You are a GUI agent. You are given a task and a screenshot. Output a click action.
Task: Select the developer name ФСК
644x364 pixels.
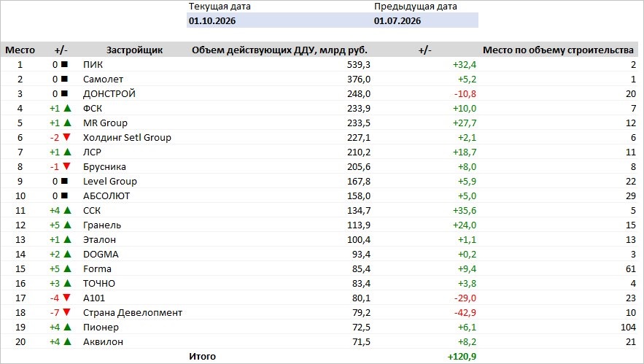click(93, 109)
